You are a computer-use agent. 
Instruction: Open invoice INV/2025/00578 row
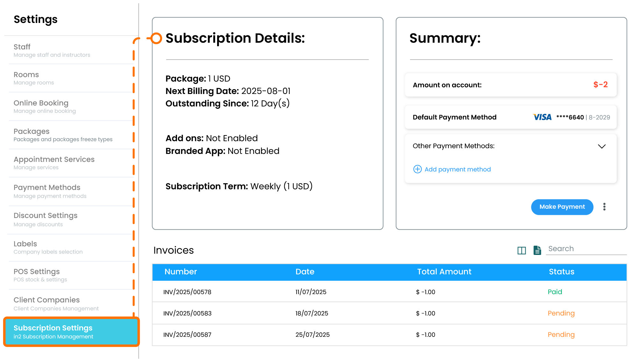pyautogui.click(x=187, y=292)
